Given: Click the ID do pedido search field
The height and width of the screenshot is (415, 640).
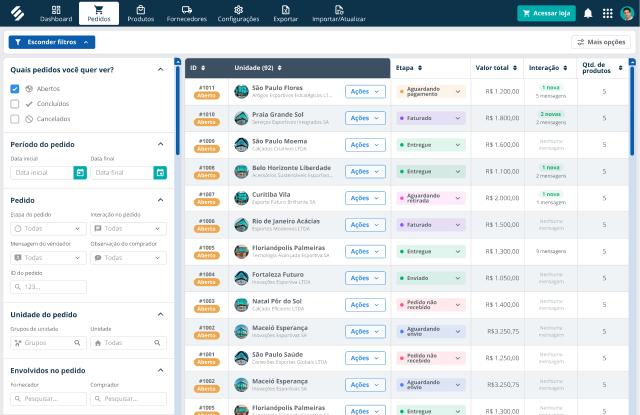Looking at the screenshot, I should click(x=48, y=287).
